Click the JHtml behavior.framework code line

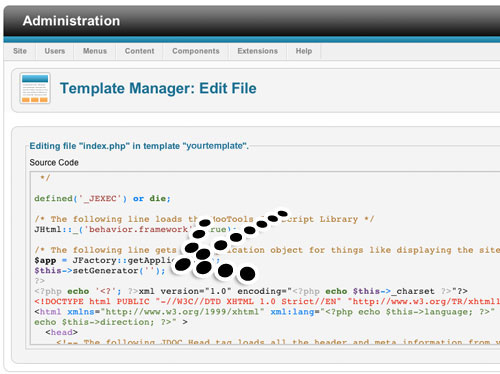pos(136,229)
